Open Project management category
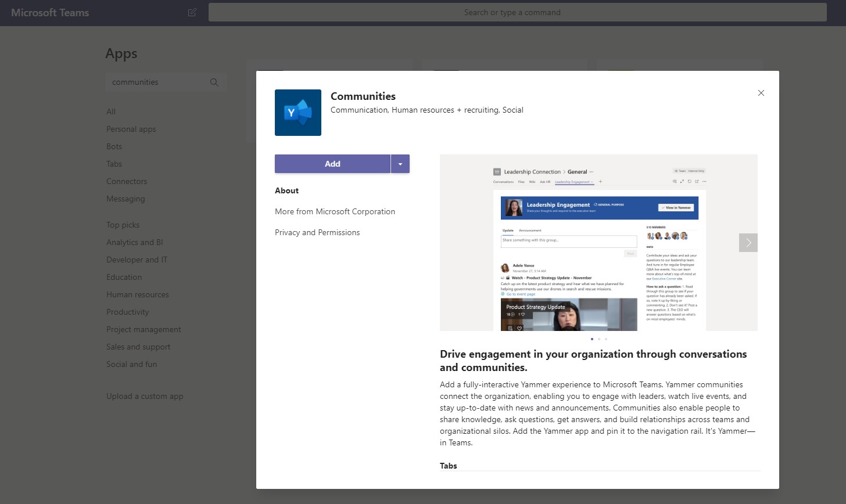This screenshot has height=504, width=846. click(144, 329)
